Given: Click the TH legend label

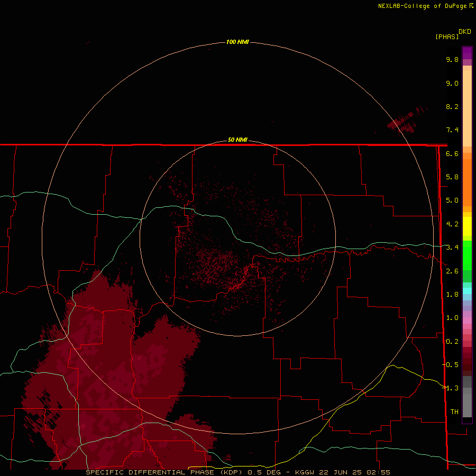Looking at the screenshot, I should point(454,412).
